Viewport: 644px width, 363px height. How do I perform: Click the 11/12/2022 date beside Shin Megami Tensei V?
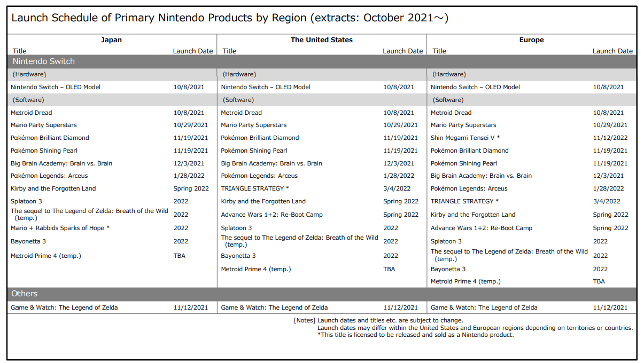click(x=610, y=138)
